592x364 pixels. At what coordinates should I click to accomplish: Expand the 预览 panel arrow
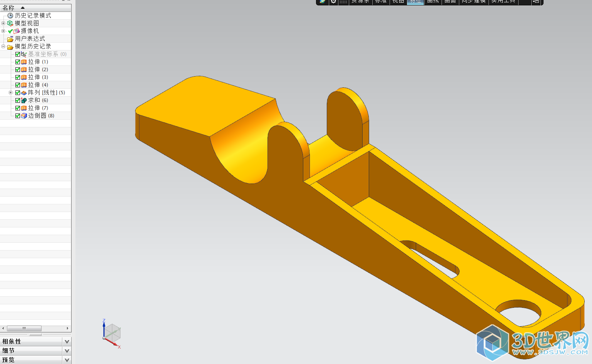[67, 360]
